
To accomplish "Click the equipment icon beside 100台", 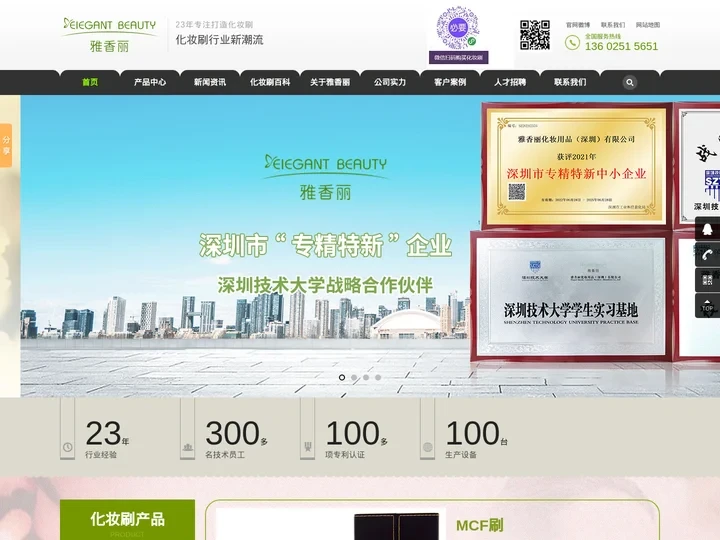I will click(428, 447).
